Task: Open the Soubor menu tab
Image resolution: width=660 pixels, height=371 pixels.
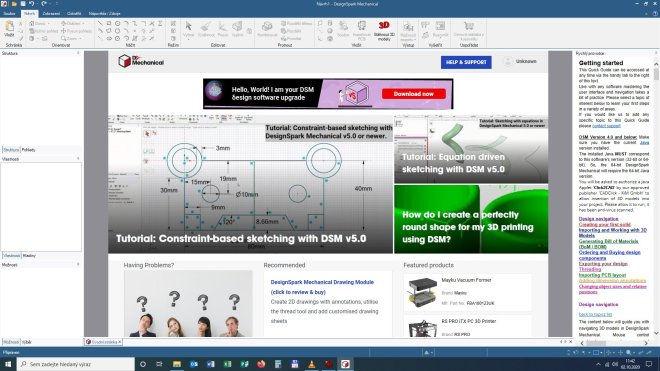Action: (x=9, y=13)
